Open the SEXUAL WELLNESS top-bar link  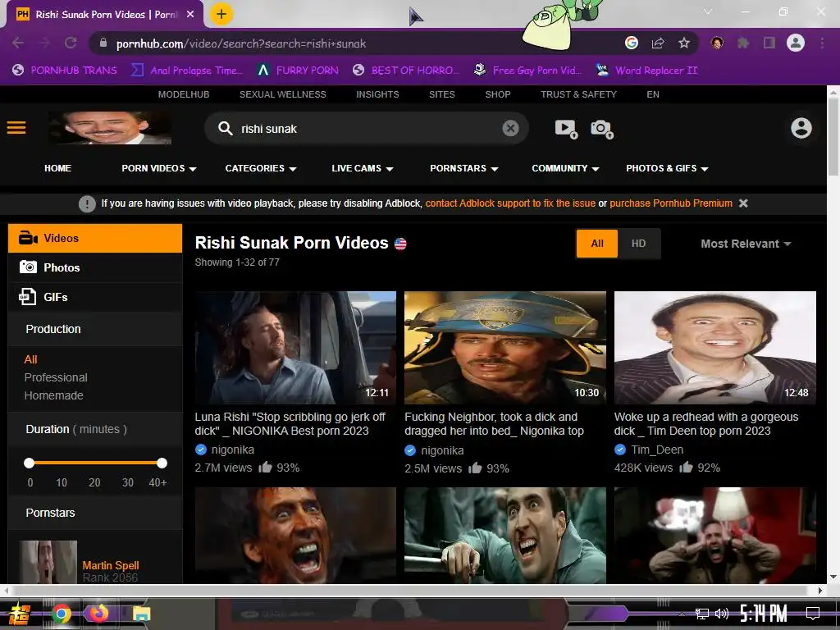[283, 94]
